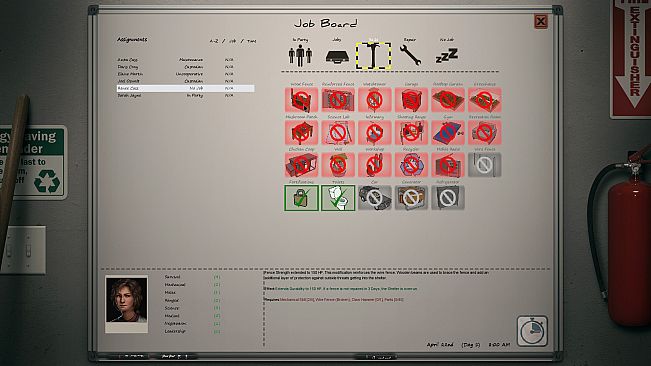Select the Well build icon
Image resolution: width=651 pixels, height=366 pixels.
[338, 165]
